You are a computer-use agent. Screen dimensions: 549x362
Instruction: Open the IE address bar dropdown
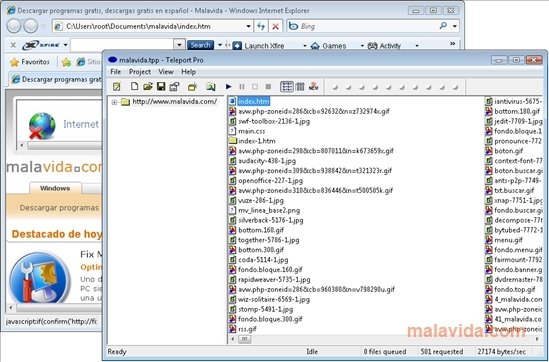(x=249, y=26)
